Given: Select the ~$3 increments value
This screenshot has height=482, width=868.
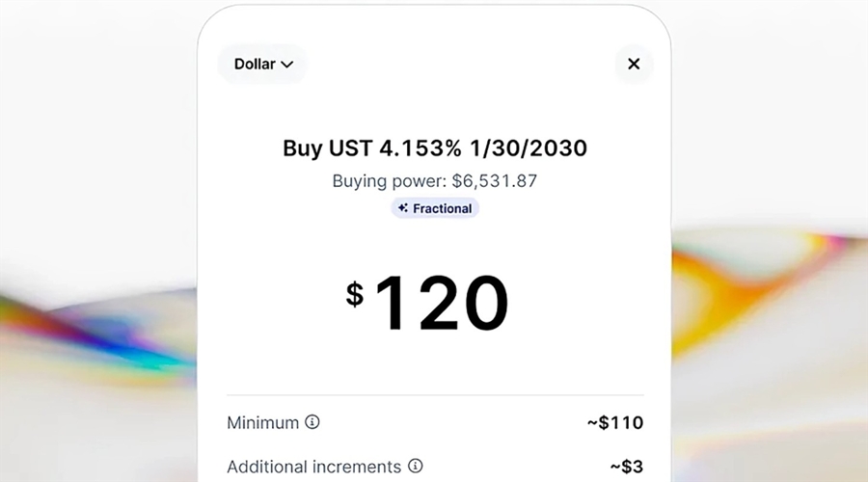Looking at the screenshot, I should tap(626, 467).
